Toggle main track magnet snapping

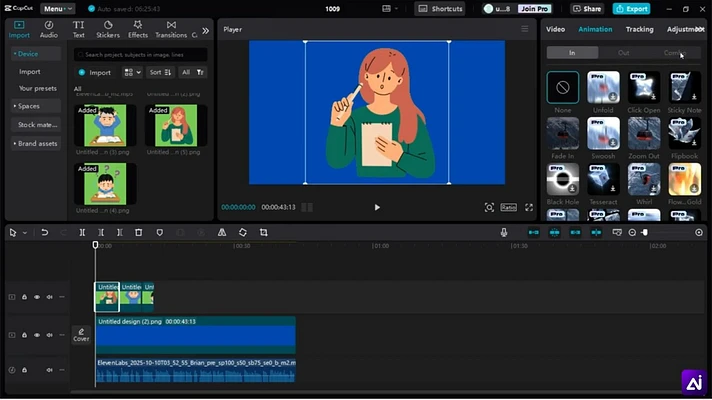coord(534,232)
